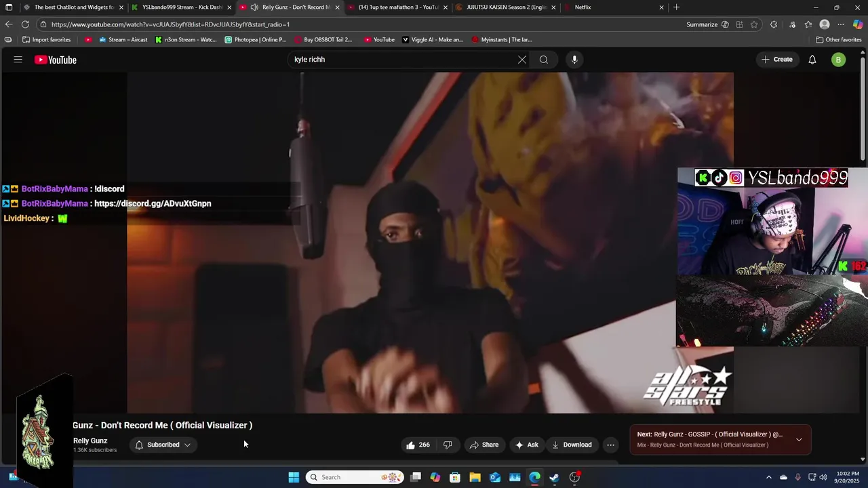Open browser extensions puzzle icon

coord(774,24)
